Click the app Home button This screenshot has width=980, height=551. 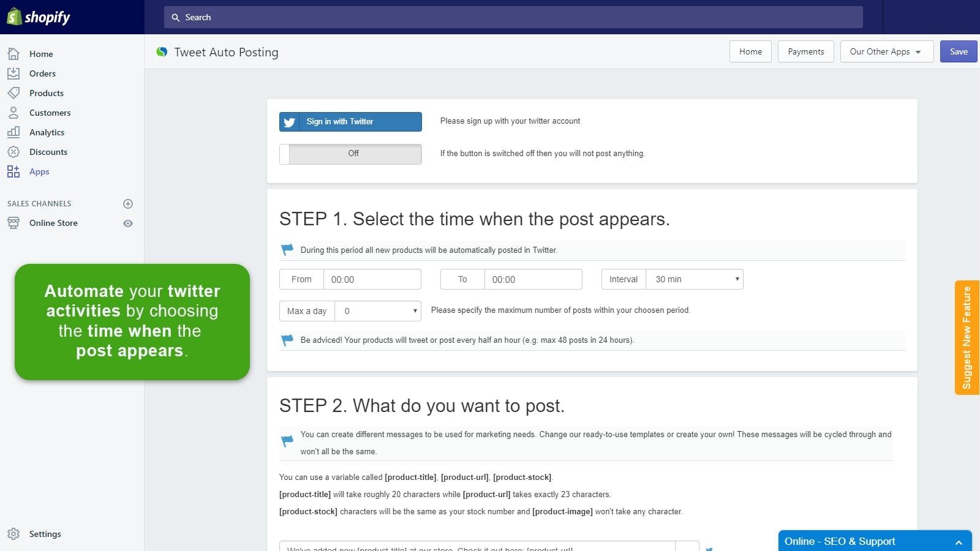click(750, 52)
